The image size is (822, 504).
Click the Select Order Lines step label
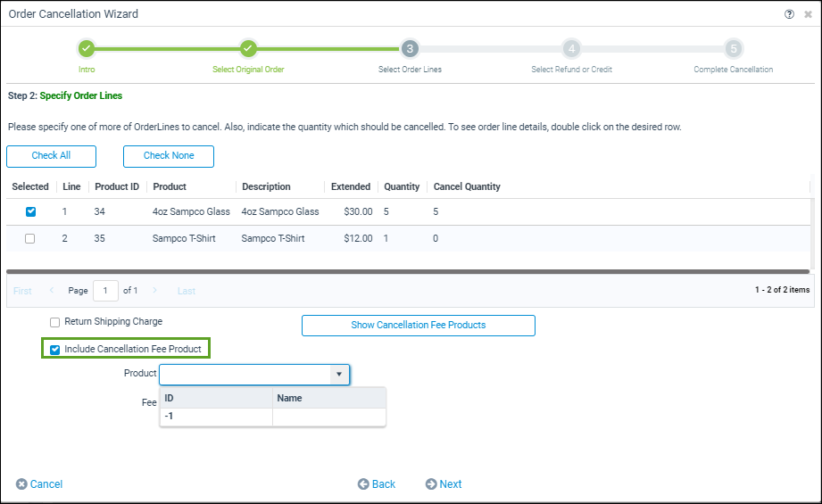[x=410, y=70]
